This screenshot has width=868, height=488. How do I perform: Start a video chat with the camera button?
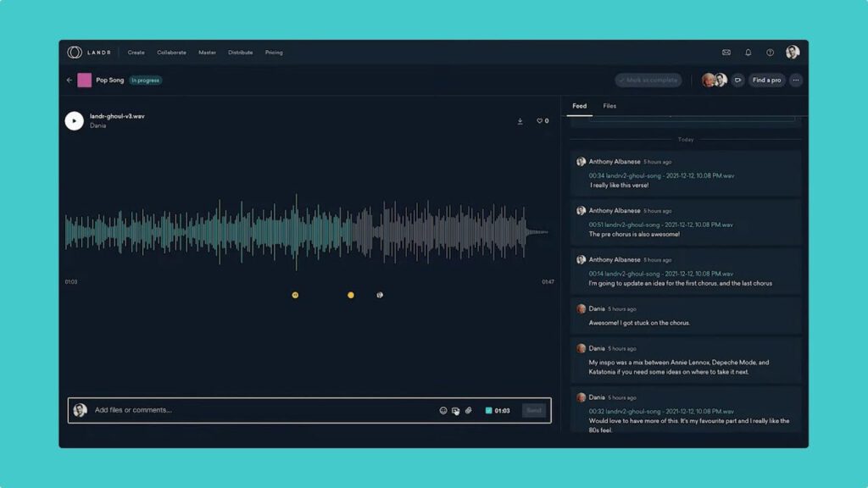(737, 80)
